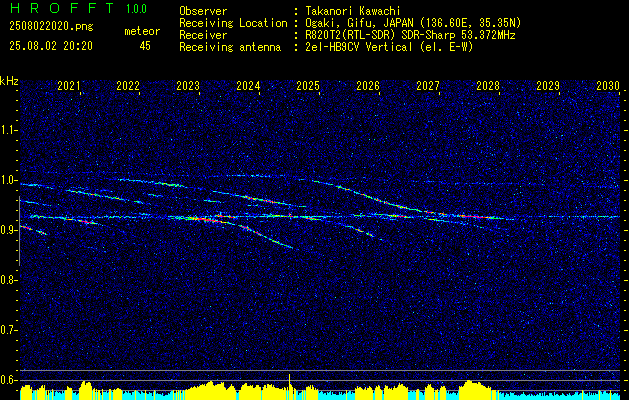Click the 2022 time marker
Screen dimensions: 629x400
(x=128, y=86)
